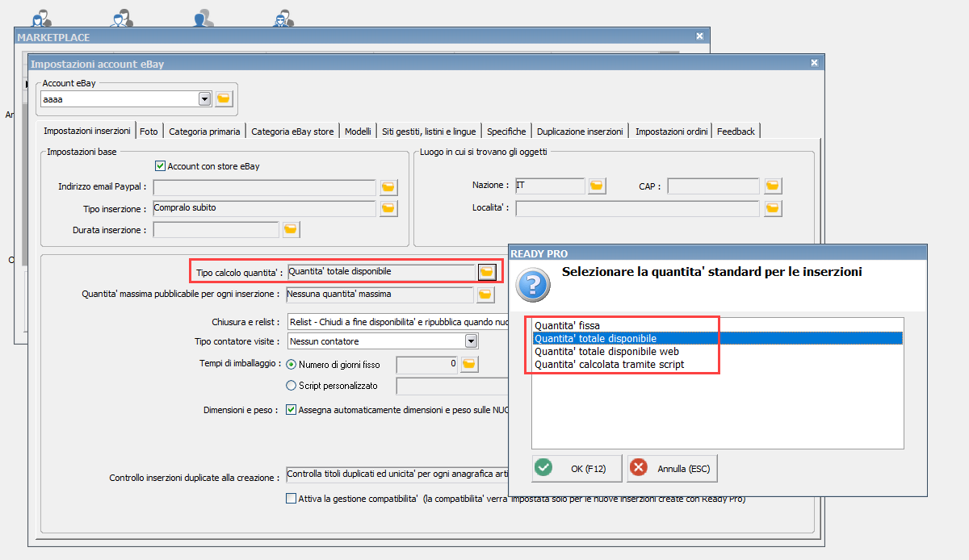Open folder icon beside Quantita' massima pubblicabile
This screenshot has height=560, width=969.
pyautogui.click(x=484, y=295)
